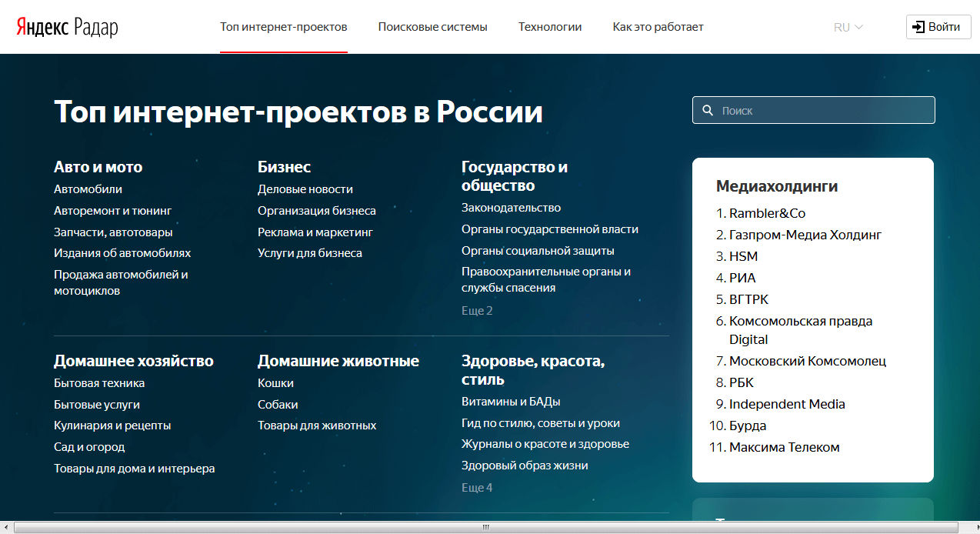Image resolution: width=980 pixels, height=534 pixels.
Task: Focus the Поиск search field
Action: coord(814,110)
